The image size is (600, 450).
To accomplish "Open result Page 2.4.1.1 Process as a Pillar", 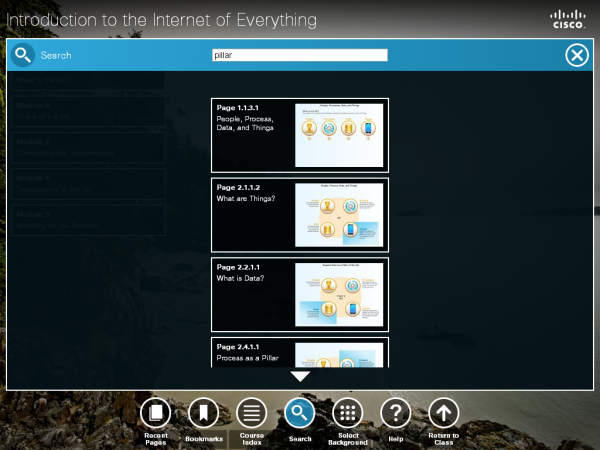I will coord(252,352).
